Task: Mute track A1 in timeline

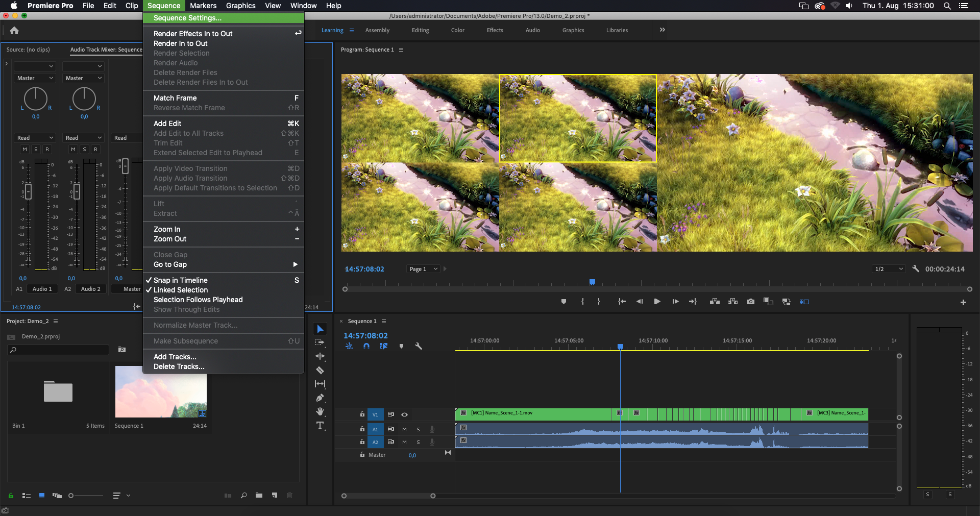Action: [x=404, y=429]
